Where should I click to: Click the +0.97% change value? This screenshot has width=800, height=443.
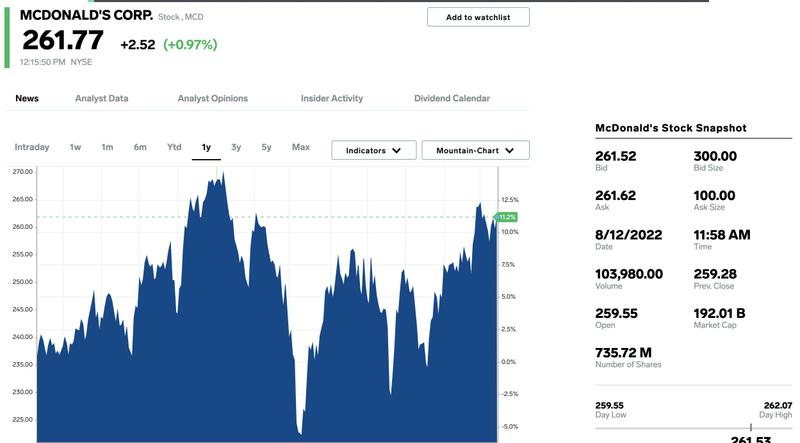190,45
